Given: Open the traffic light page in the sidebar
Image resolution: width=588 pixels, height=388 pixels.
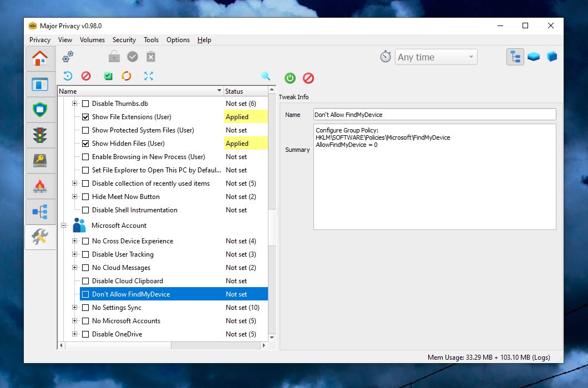Looking at the screenshot, I should (x=40, y=135).
